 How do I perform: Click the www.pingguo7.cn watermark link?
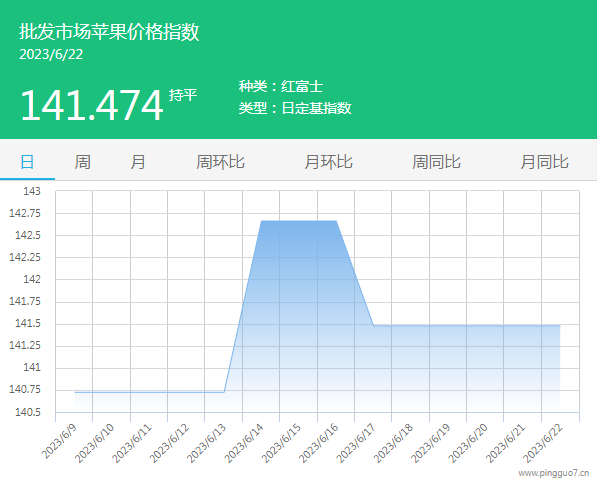[x=554, y=473]
